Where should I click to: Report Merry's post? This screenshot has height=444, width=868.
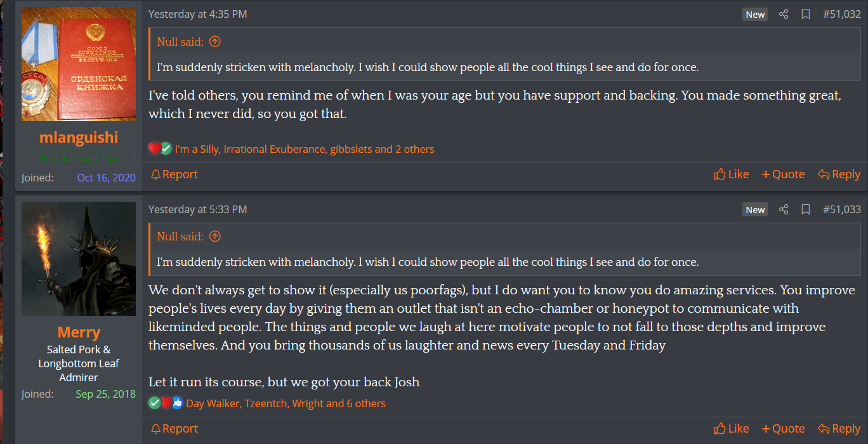pyautogui.click(x=174, y=429)
